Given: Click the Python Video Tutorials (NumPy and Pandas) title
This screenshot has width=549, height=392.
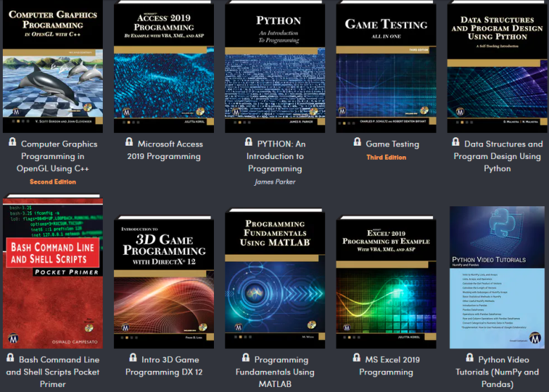Looking at the screenshot, I should tap(497, 372).
